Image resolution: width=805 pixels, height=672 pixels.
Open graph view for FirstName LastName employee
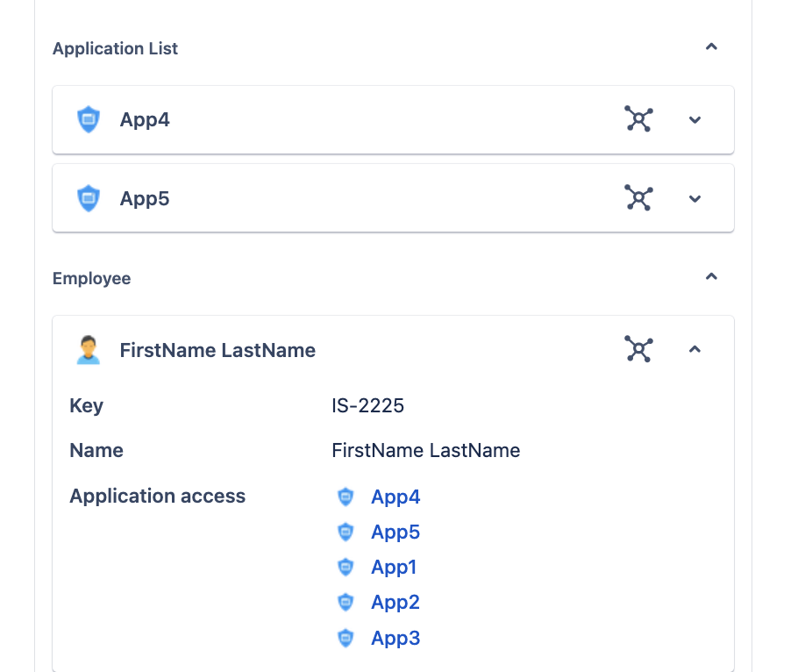click(x=638, y=349)
